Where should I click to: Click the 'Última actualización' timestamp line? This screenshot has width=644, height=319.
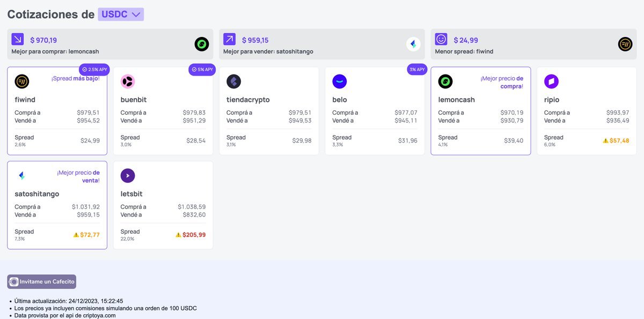69,301
